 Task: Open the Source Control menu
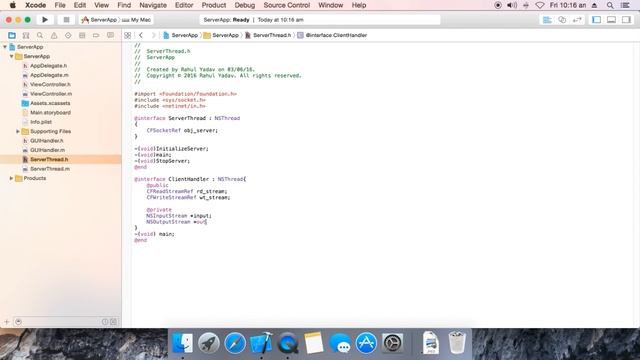[287, 5]
